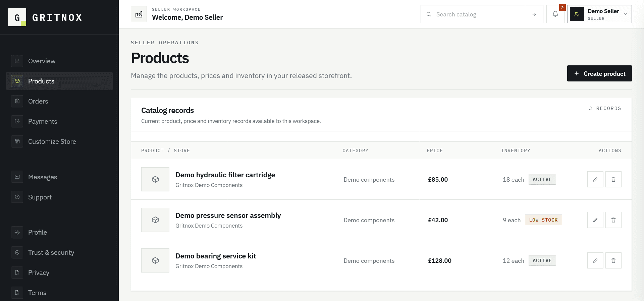This screenshot has width=644, height=301.
Task: Open Messages in the sidebar
Action: pyautogui.click(x=59, y=177)
